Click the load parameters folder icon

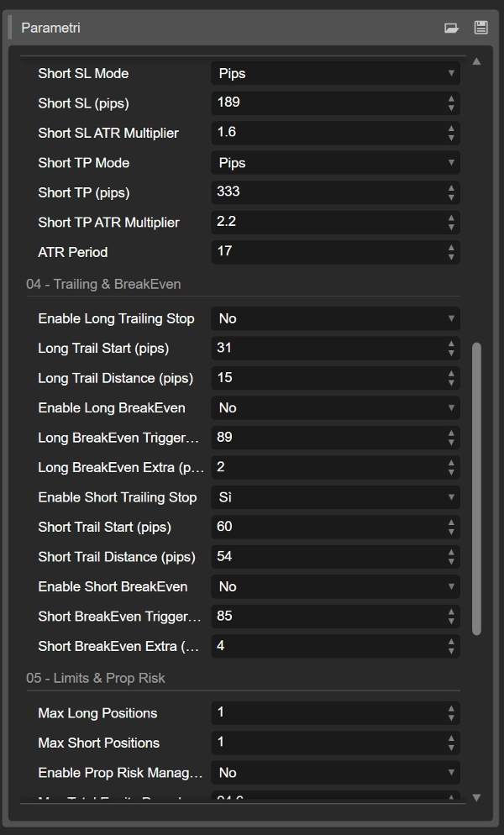coord(452,28)
